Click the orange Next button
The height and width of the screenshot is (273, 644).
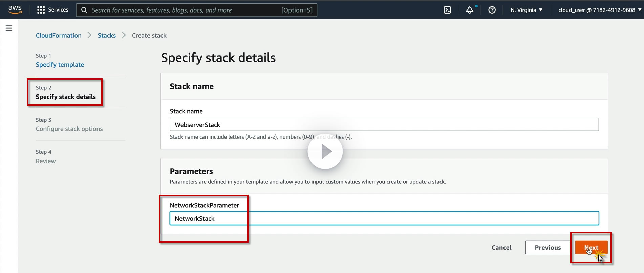(x=591, y=248)
